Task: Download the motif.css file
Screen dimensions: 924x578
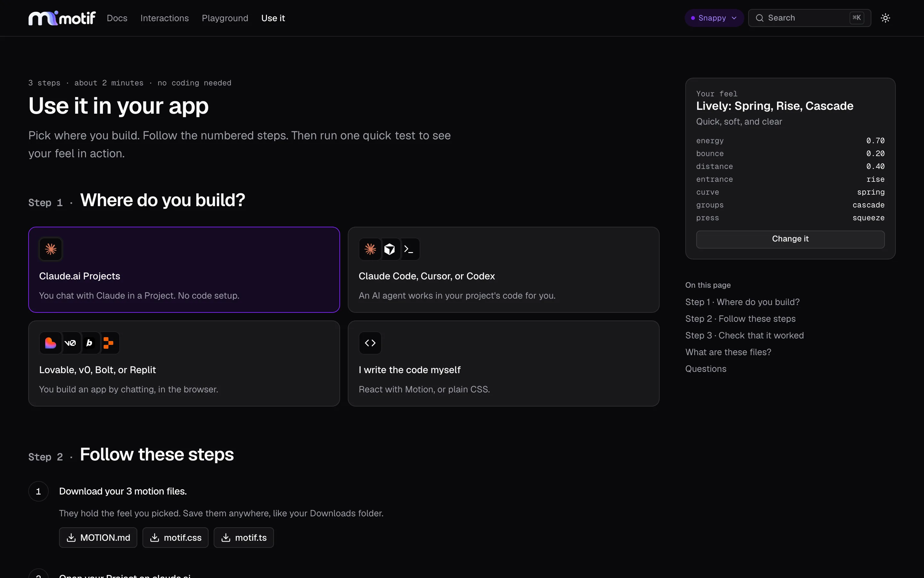Action: (x=175, y=538)
